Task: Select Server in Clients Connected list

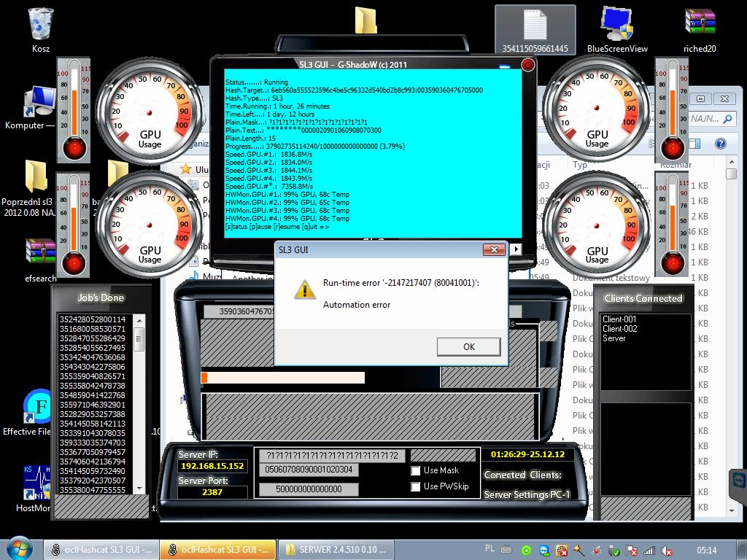Action: pos(614,338)
